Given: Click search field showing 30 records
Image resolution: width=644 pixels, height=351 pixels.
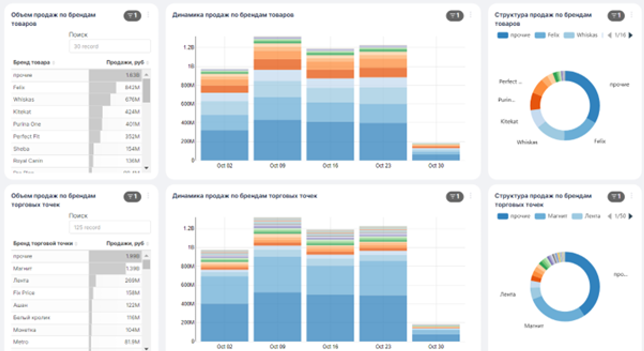Looking at the screenshot, I should click(110, 46).
